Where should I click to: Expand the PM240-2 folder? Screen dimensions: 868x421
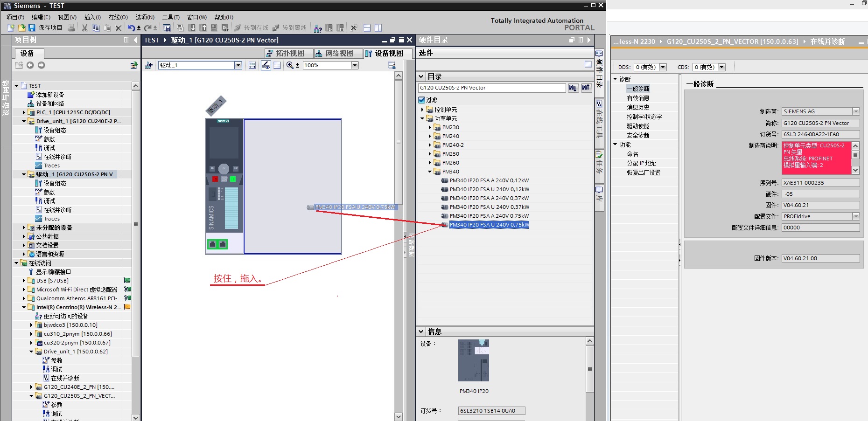click(x=430, y=145)
